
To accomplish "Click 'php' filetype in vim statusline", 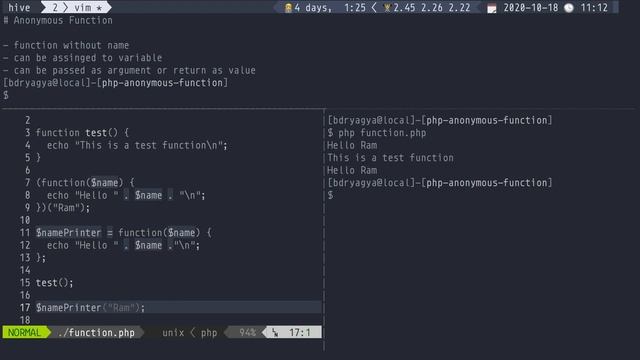I will click(209, 333).
